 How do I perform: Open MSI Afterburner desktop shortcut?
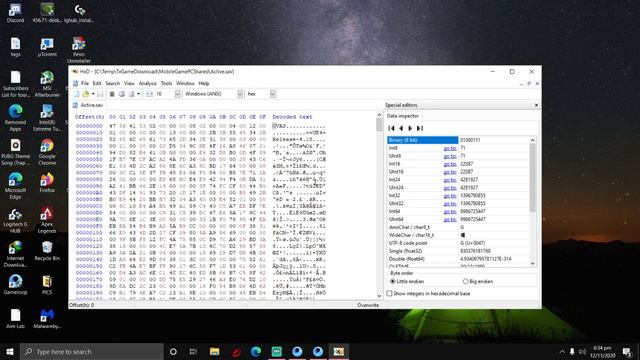(x=47, y=84)
